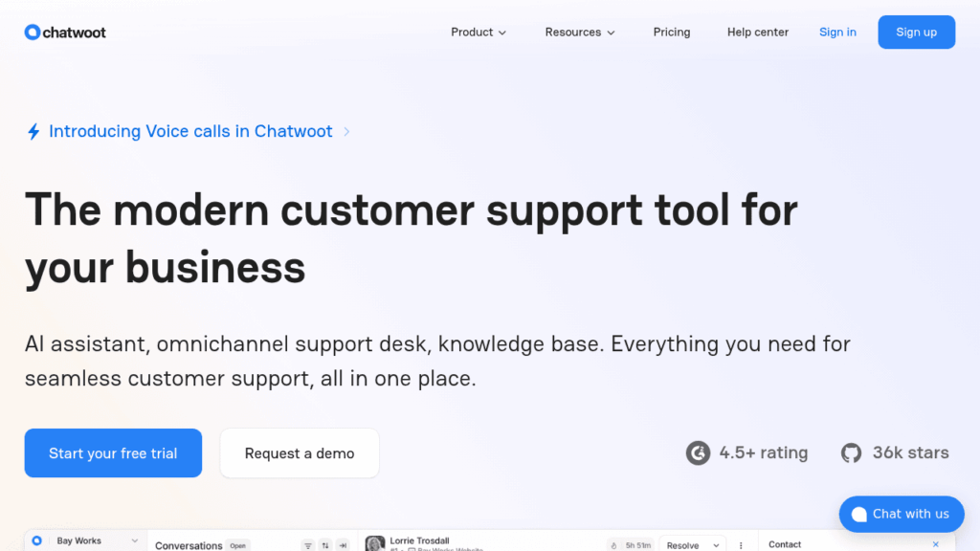Open the Chat with us widget

(902, 514)
